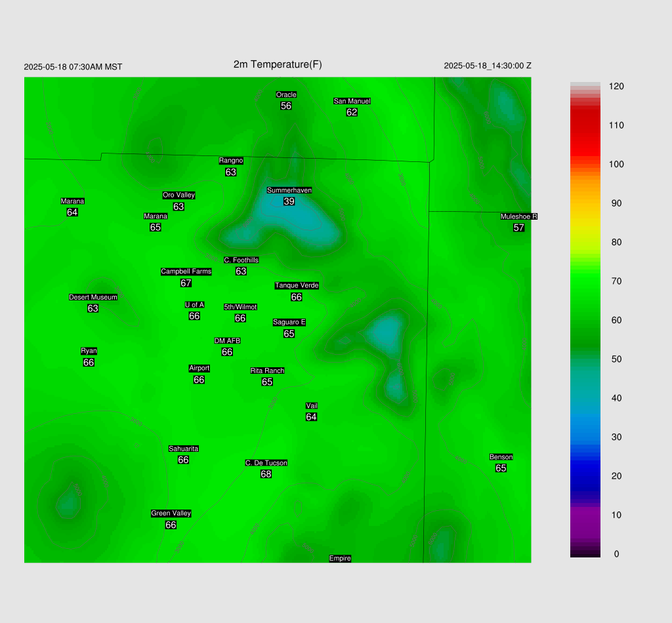Click the DM AFB station label
This screenshot has height=623, width=672.
point(227,341)
